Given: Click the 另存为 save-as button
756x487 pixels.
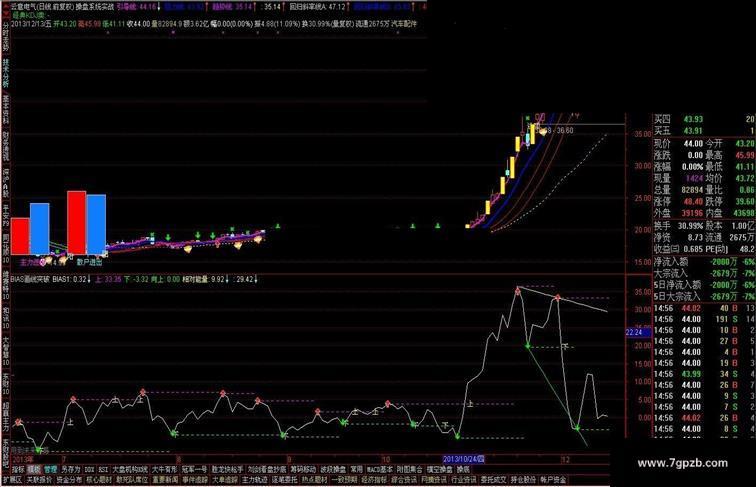Looking at the screenshot, I should coord(71,469).
